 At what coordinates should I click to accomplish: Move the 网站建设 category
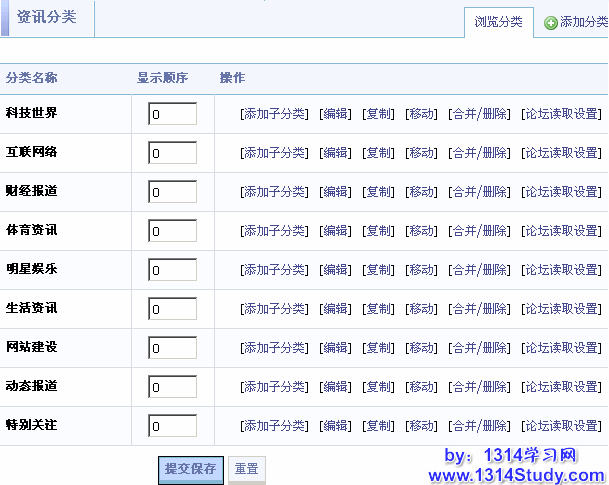[x=421, y=348]
